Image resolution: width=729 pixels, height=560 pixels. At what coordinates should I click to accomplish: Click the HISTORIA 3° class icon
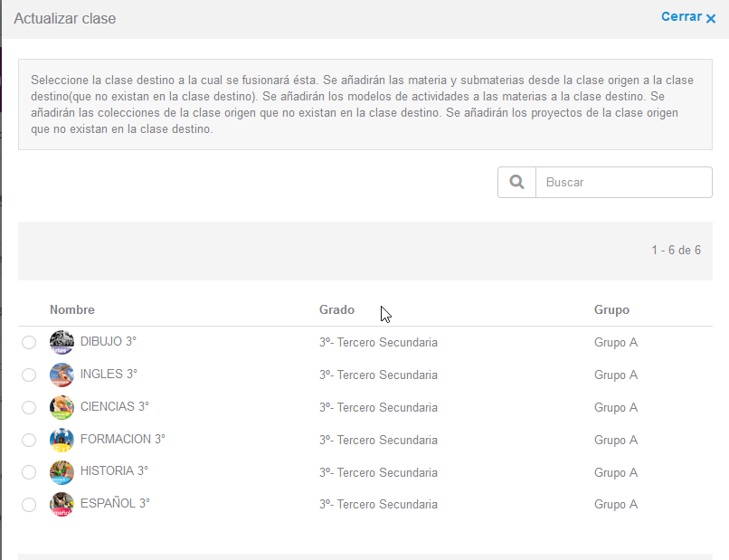point(62,472)
